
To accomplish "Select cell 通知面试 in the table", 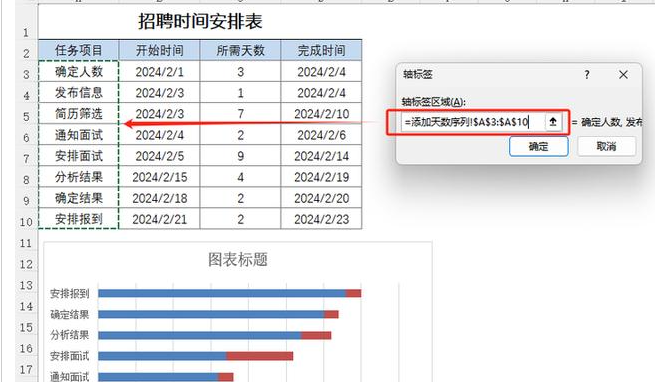I will click(x=79, y=135).
